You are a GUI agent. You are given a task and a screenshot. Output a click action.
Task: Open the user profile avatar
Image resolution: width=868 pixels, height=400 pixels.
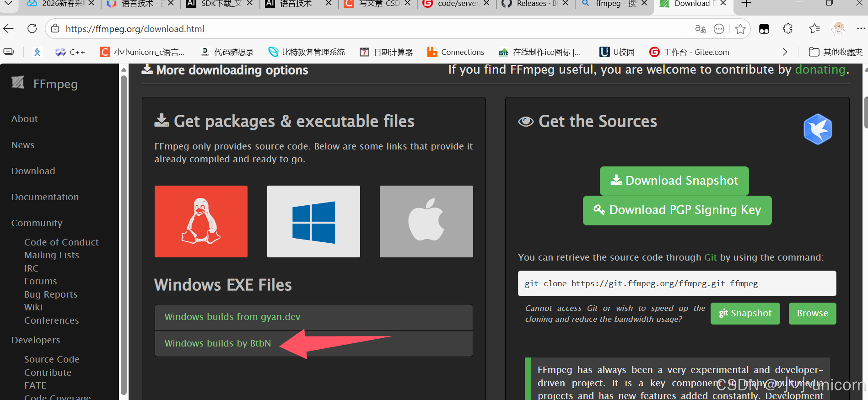click(x=838, y=29)
